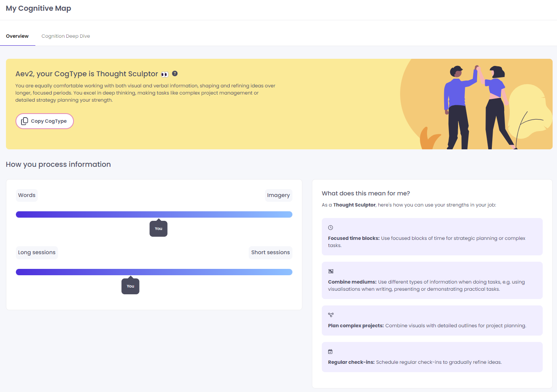
Task: Open the Cognition Deep Dive tab
Action: [66, 36]
